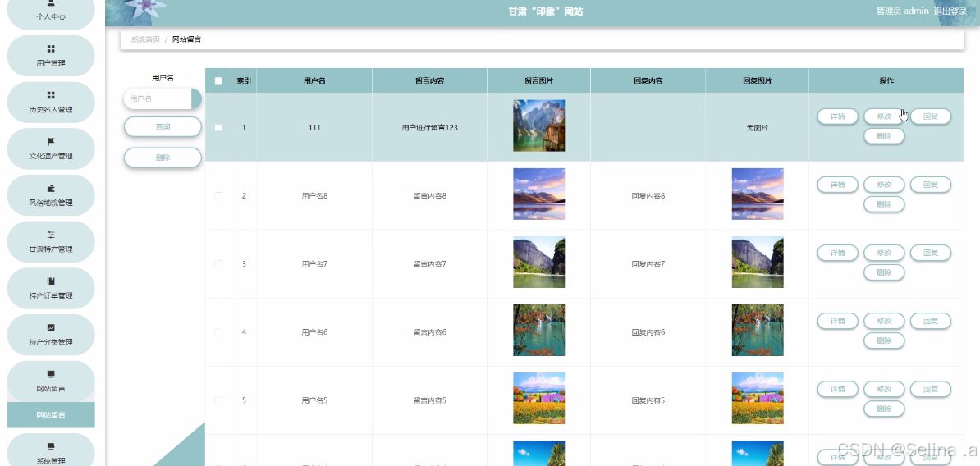Screen dimensions: 980x466
Task: Open 特产订单管理 icon in sidebar
Action: 51,281
